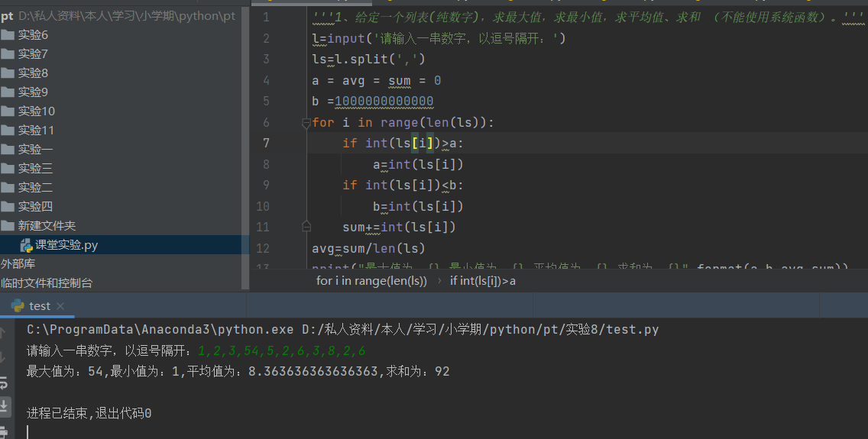This screenshot has width=868, height=439.
Task: Select folder 实验8 in project tree
Action: (33, 73)
